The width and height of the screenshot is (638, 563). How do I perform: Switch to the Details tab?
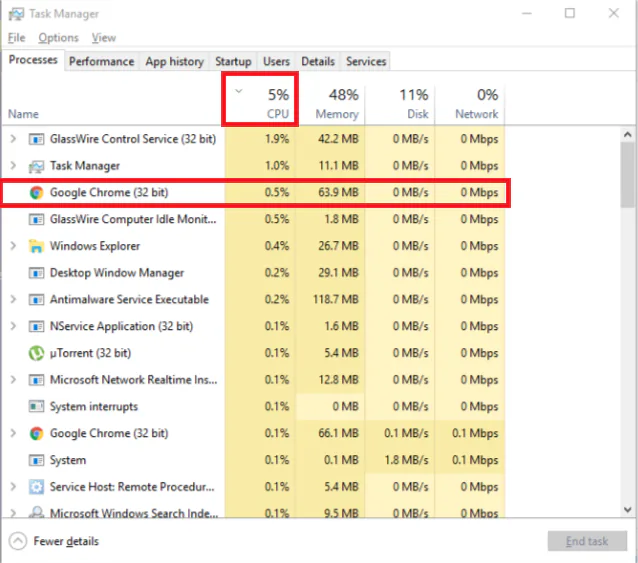pos(318,61)
